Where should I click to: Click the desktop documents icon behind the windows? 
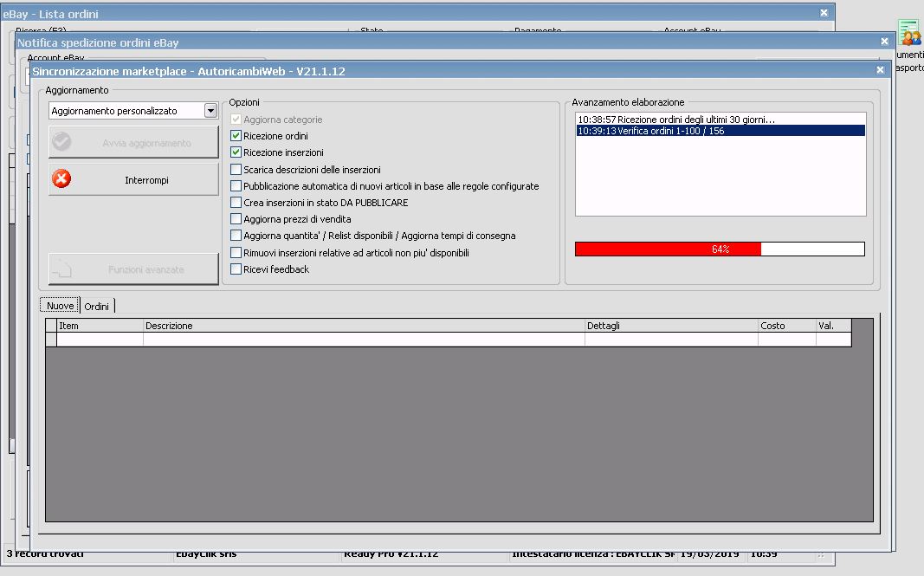point(909,33)
